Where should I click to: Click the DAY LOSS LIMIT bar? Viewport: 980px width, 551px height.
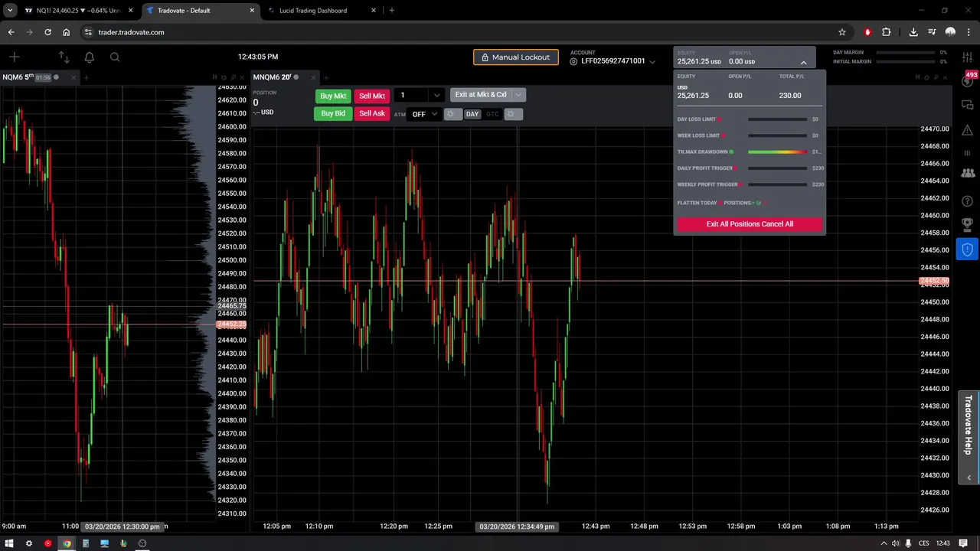[777, 119]
